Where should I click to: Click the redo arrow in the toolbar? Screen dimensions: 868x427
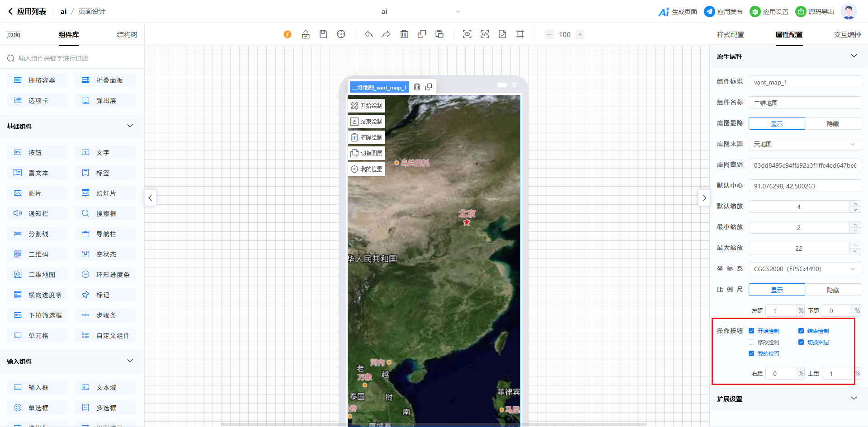387,34
